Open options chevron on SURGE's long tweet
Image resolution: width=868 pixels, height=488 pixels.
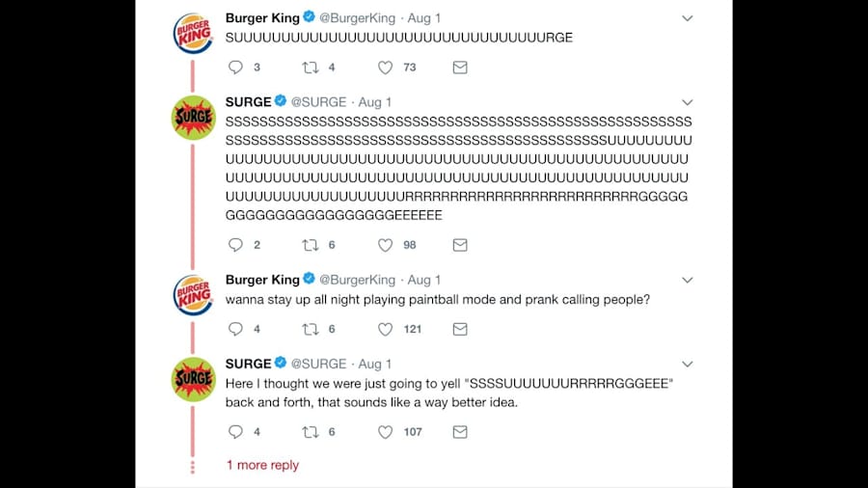click(687, 102)
